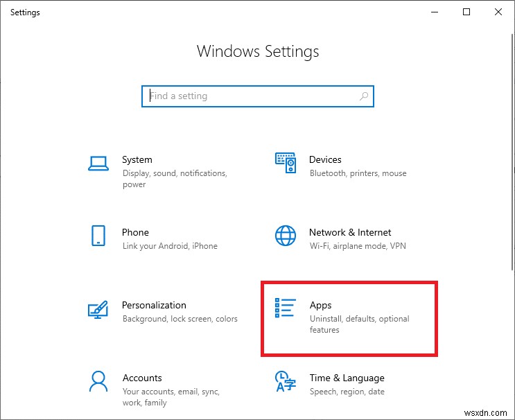Open the Devices settings title
The width and height of the screenshot is (515, 420).
pyautogui.click(x=325, y=159)
